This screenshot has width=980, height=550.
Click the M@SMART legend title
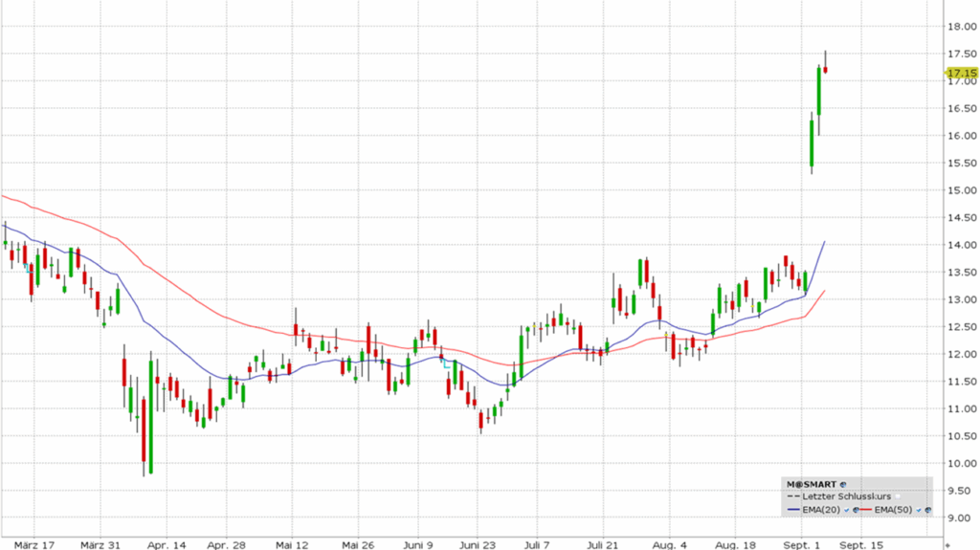812,484
